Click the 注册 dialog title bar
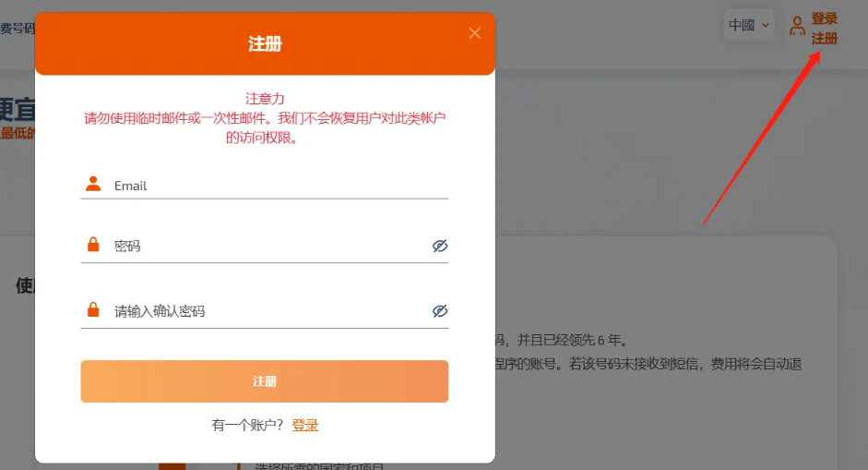The height and width of the screenshot is (470, 868). (x=265, y=43)
